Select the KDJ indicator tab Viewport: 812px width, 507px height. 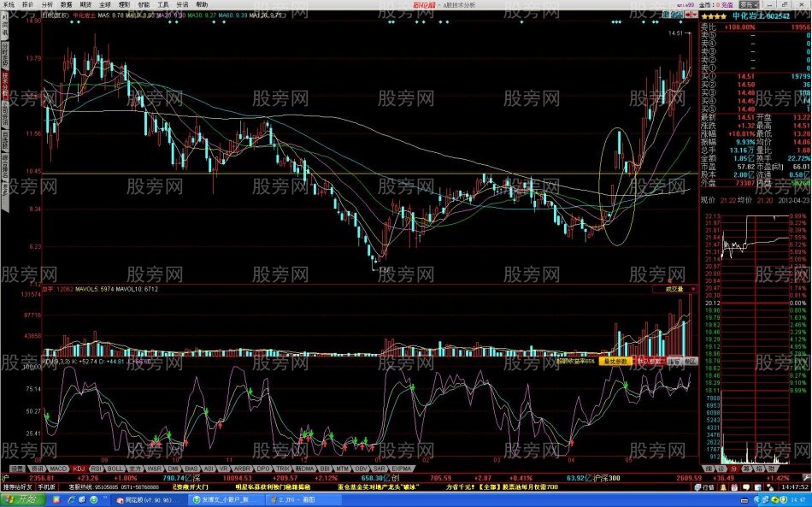pyautogui.click(x=79, y=469)
